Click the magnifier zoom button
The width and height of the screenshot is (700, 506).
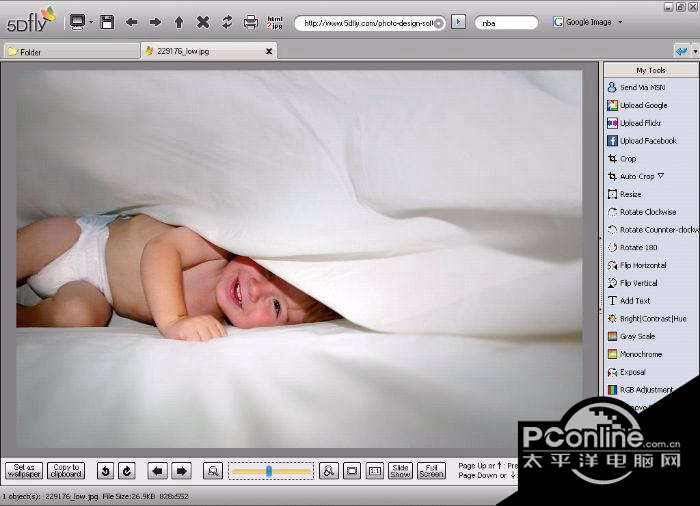[x=213, y=471]
